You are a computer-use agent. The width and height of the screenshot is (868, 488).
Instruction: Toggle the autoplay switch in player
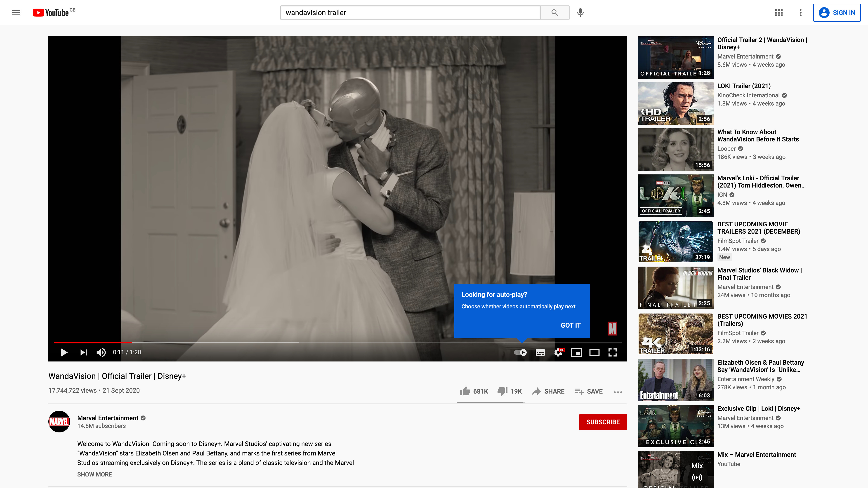click(520, 352)
